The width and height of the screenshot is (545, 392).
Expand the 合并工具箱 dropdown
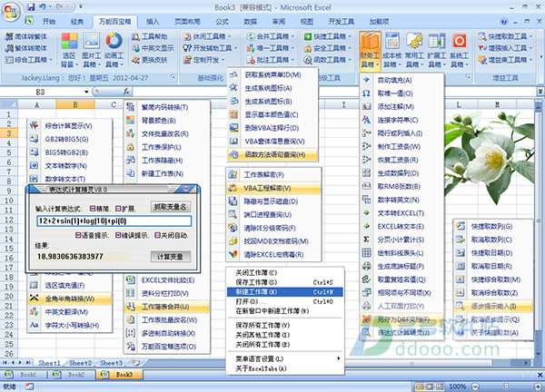tap(292, 36)
